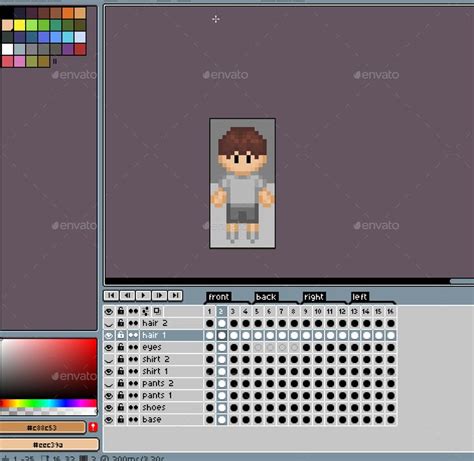Select frame 16 in the timeline header
This screenshot has height=461, width=474.
(x=390, y=311)
